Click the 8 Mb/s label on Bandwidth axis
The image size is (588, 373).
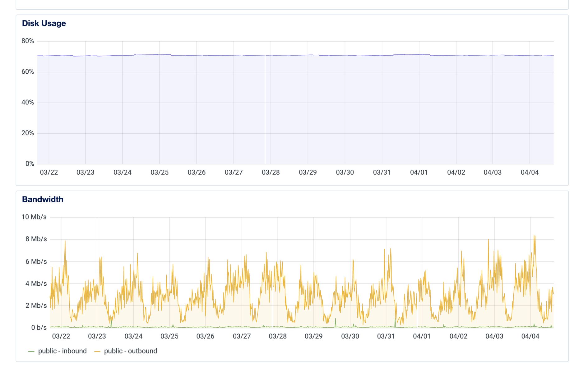point(36,239)
